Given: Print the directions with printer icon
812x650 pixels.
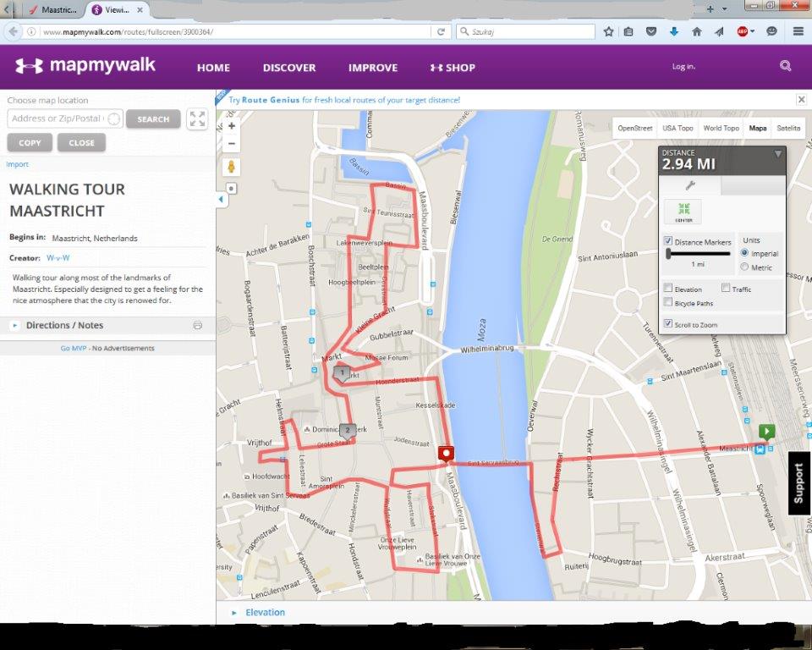Looking at the screenshot, I should (197, 326).
